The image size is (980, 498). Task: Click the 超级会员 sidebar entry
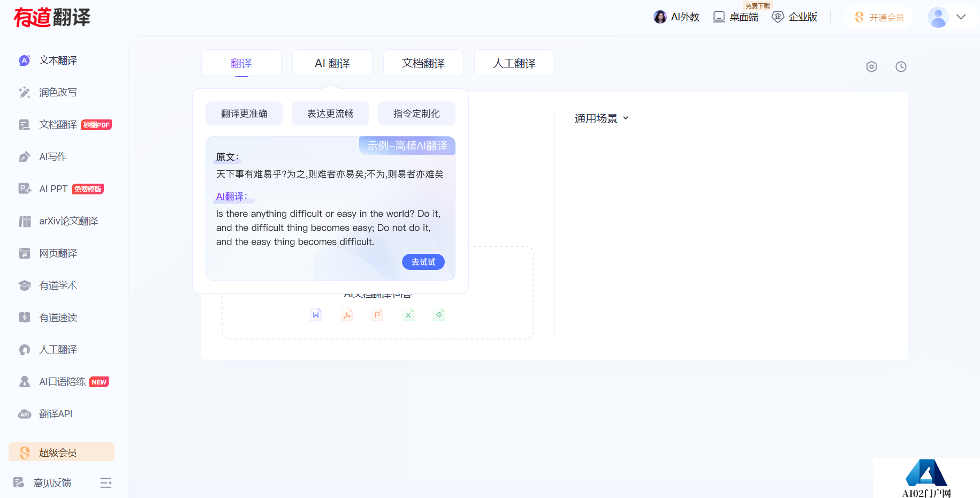[x=62, y=452]
